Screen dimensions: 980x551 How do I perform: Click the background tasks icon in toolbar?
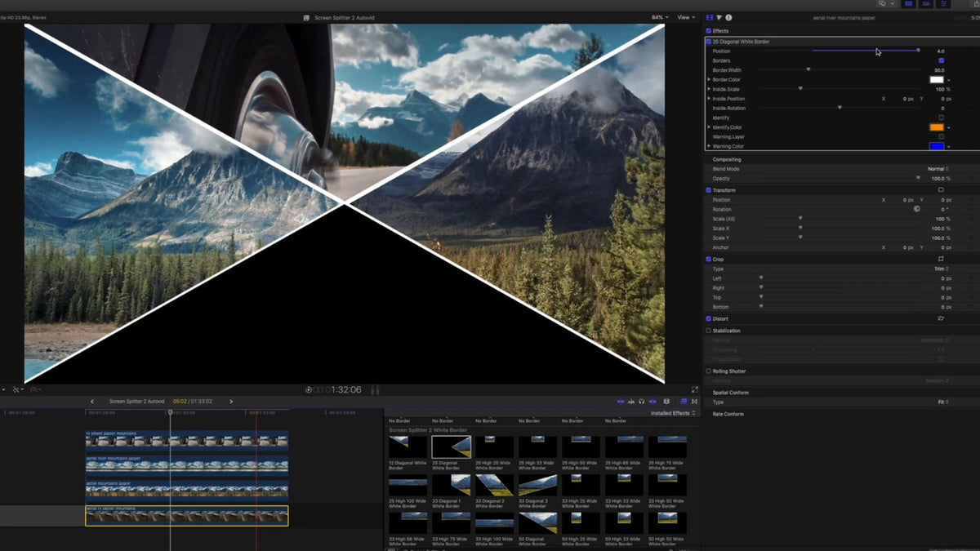[881, 4]
